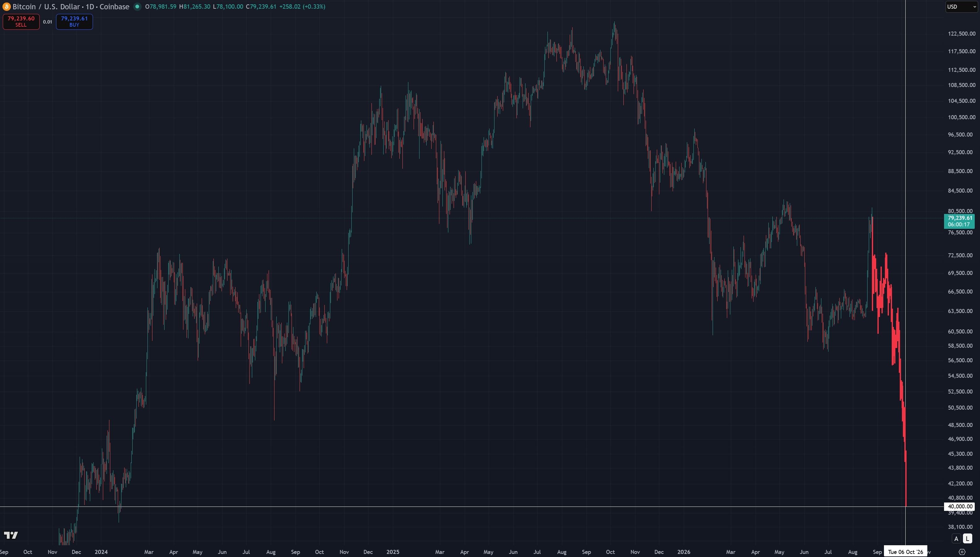
Task: Click the 104,500.00 price scale label
Action: (x=962, y=101)
